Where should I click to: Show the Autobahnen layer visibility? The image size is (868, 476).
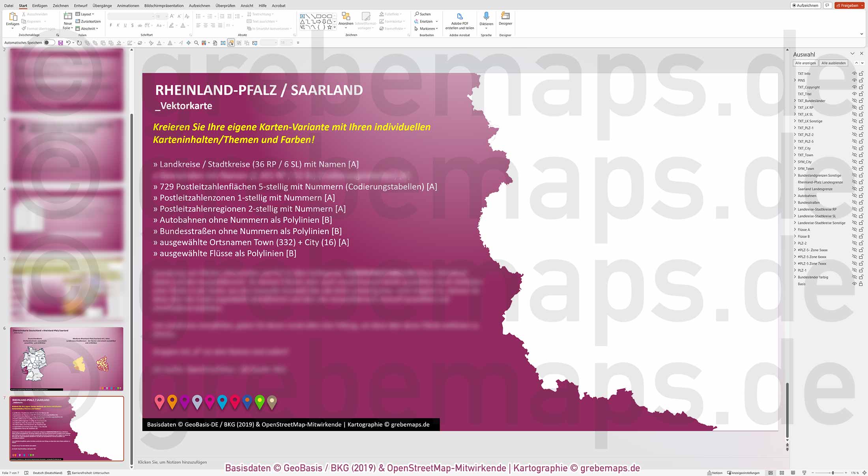(855, 195)
